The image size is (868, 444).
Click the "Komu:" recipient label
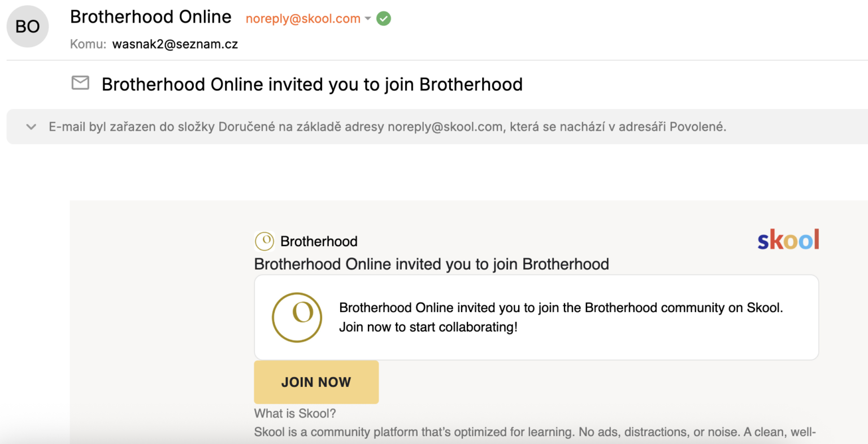point(88,44)
